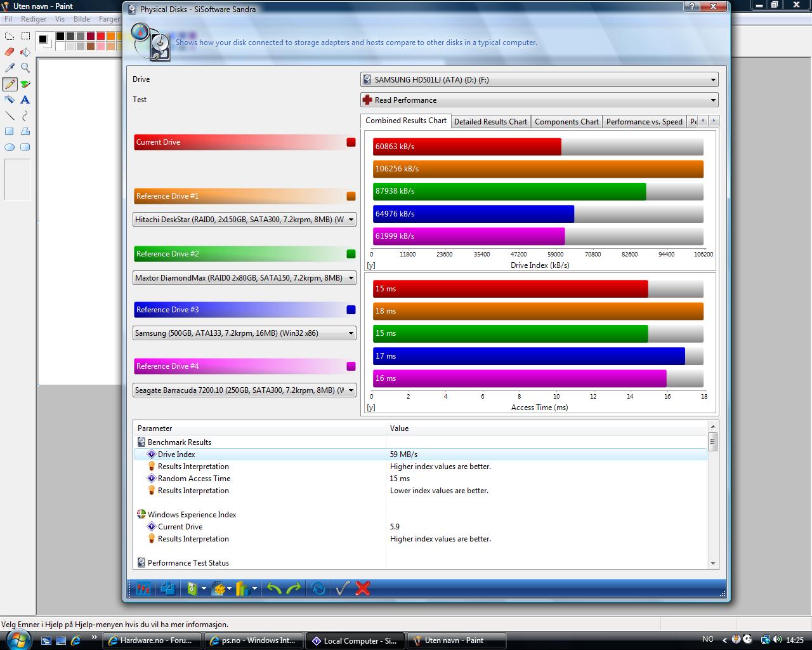Switch to Local Computer Sandra taskbar button
The image size is (812, 650).
pos(355,640)
